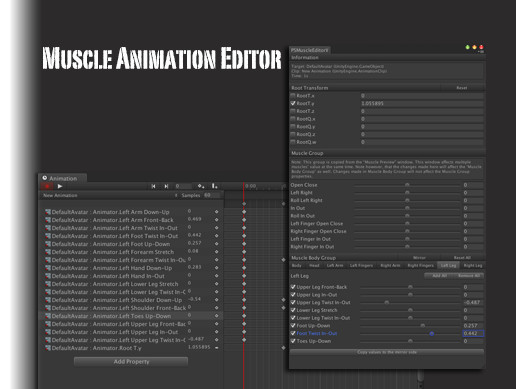
Task: Enable the RootQ.w checkbox
Action: tap(293, 142)
